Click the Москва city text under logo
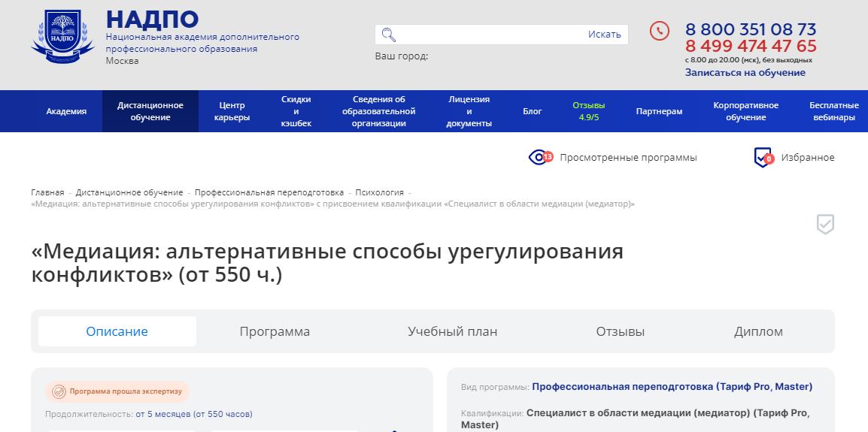The image size is (868, 432). click(x=123, y=61)
